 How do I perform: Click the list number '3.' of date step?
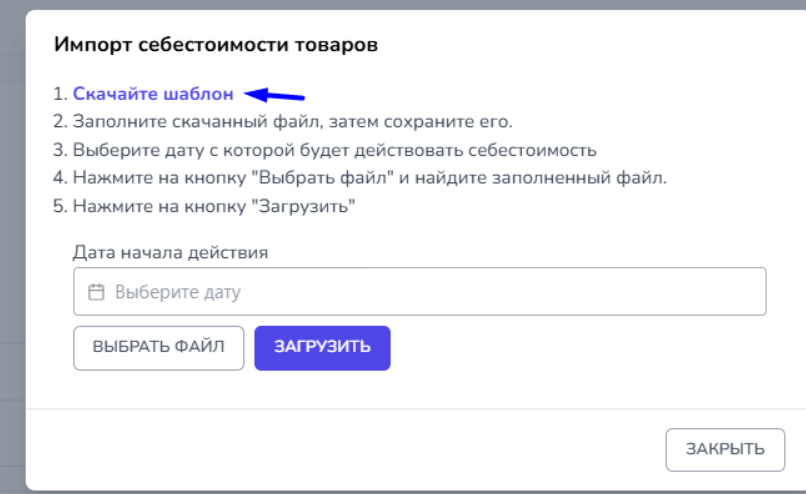pos(61,151)
